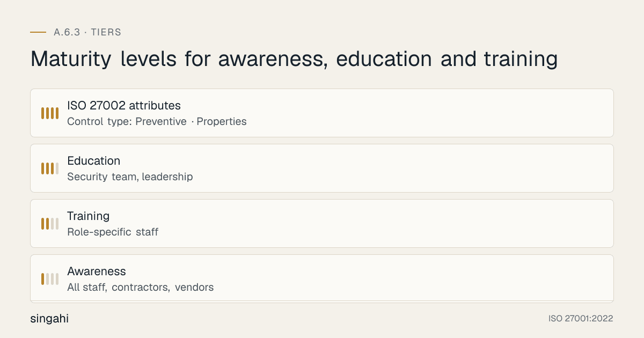Click the word 'vendors' in Awareness card

(194, 288)
